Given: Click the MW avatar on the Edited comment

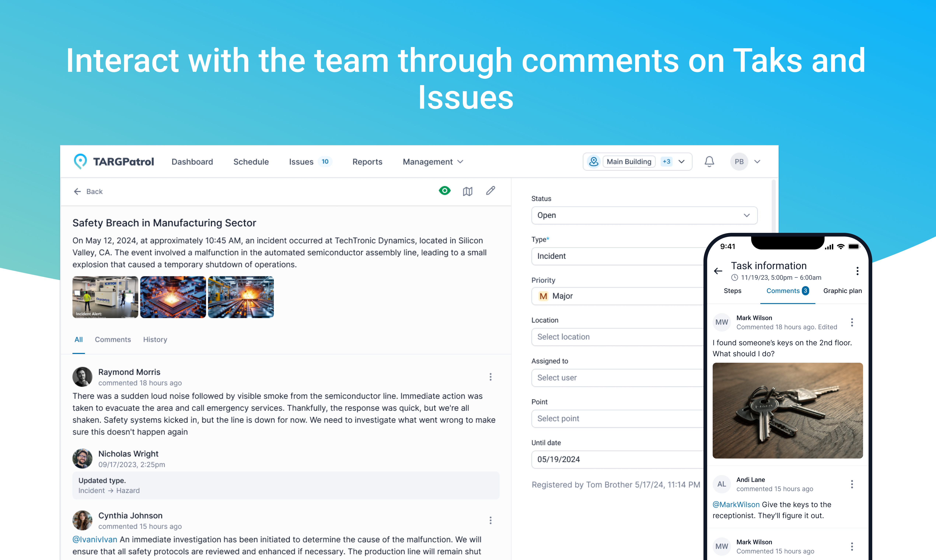Looking at the screenshot, I should coord(722,322).
